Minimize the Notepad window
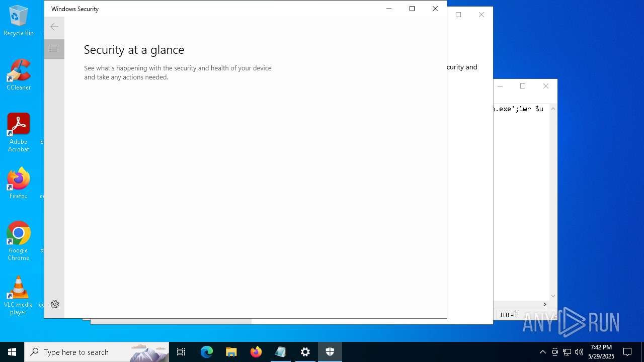The width and height of the screenshot is (644, 362). click(x=500, y=86)
